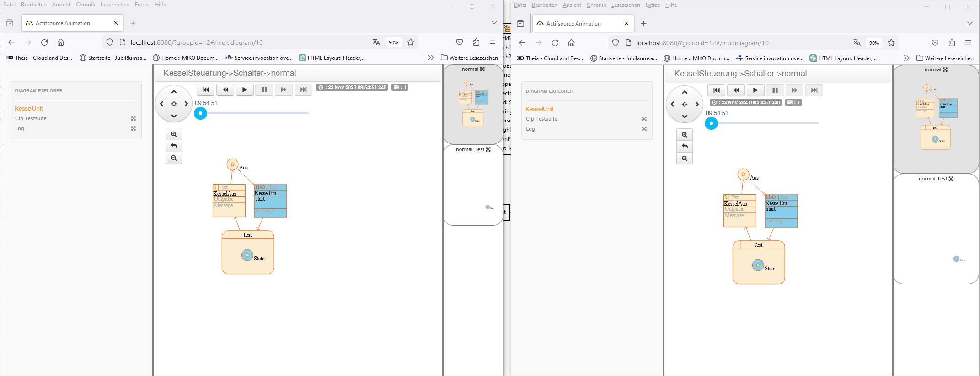Skip to animation start in the left window
The image size is (980, 376).
tap(206, 90)
